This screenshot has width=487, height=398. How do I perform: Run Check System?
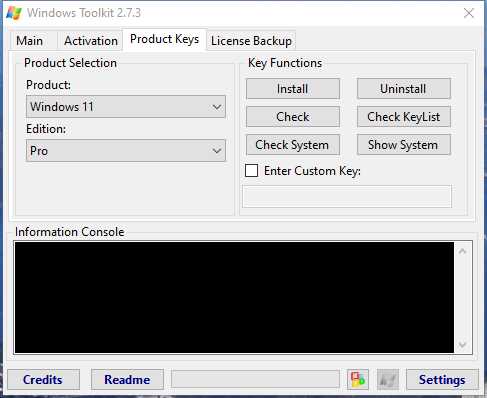[x=293, y=145]
